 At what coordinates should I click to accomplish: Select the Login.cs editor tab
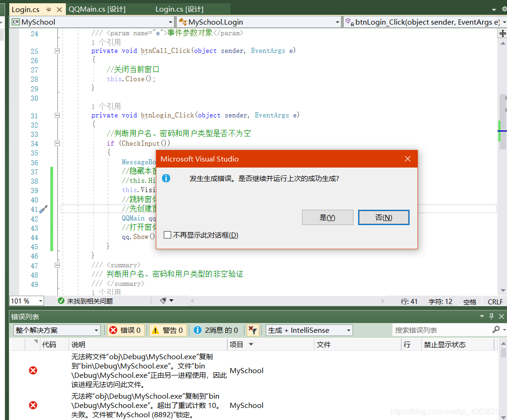pyautogui.click(x=26, y=9)
